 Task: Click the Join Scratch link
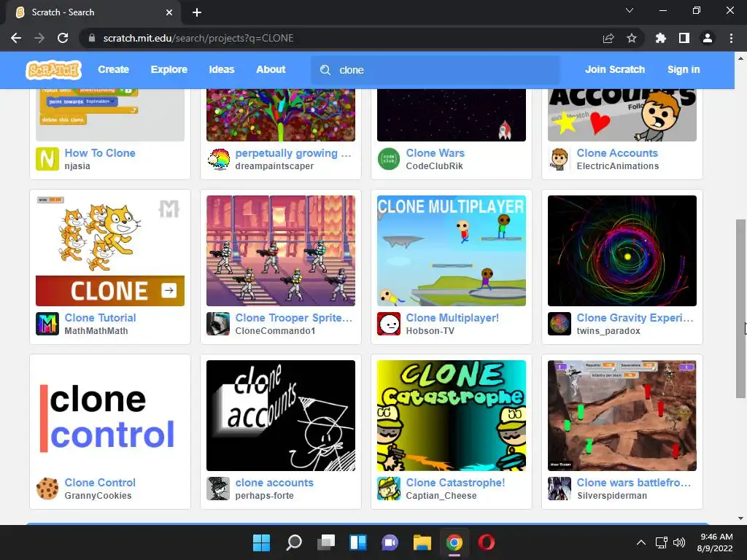(x=614, y=69)
